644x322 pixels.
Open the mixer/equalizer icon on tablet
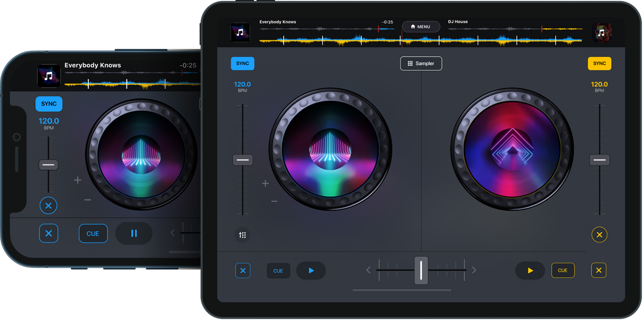tap(242, 235)
